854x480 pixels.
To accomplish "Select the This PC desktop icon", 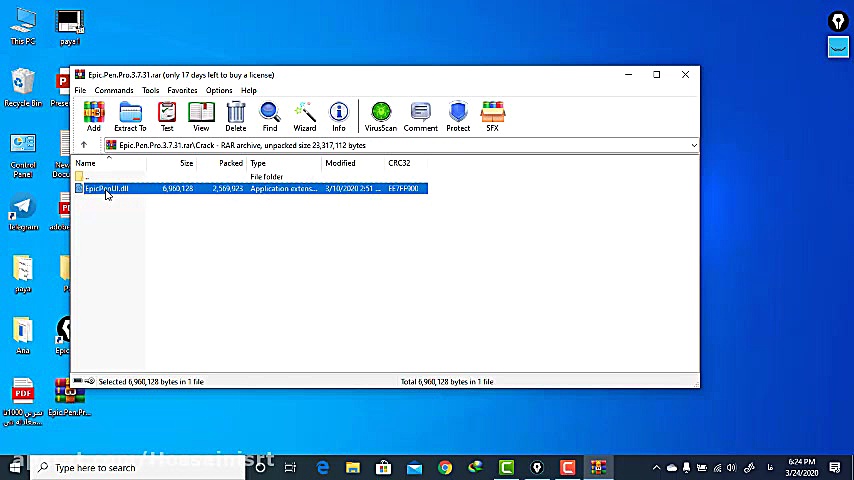I will pyautogui.click(x=23, y=27).
